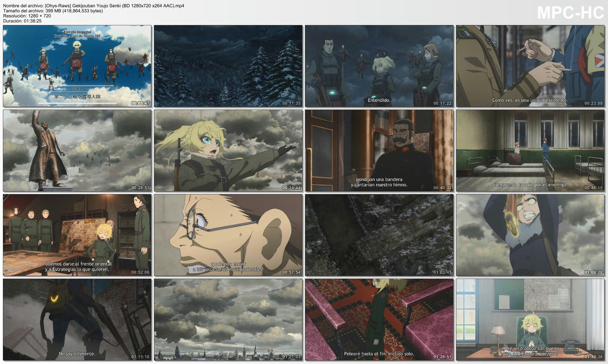Select the dormitory room thumbnail at 00:46:19

pos(530,150)
